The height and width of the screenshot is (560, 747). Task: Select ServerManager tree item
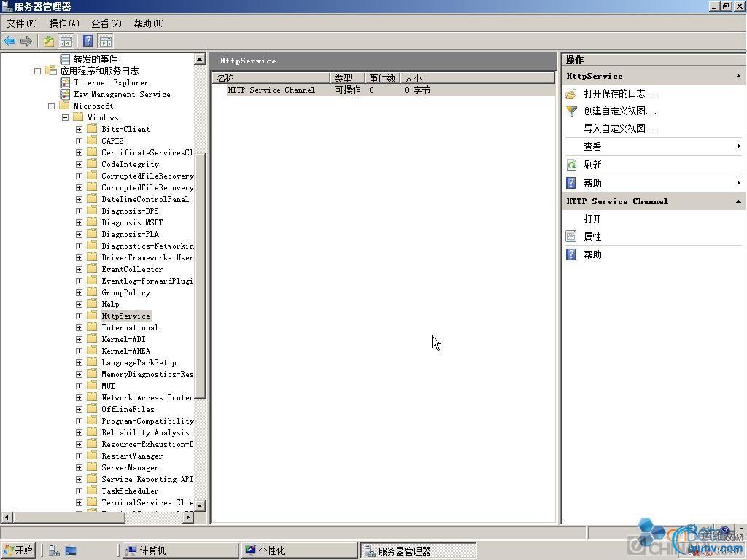(130, 467)
